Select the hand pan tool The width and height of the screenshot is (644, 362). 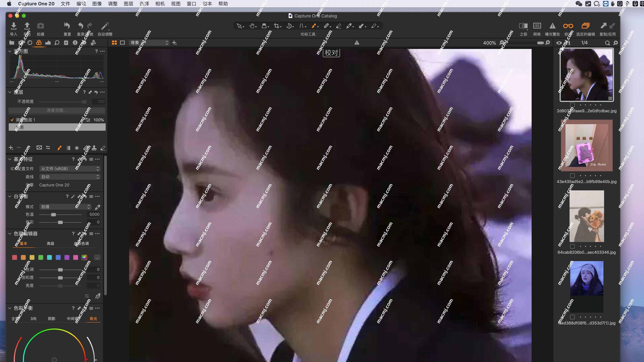tap(252, 26)
